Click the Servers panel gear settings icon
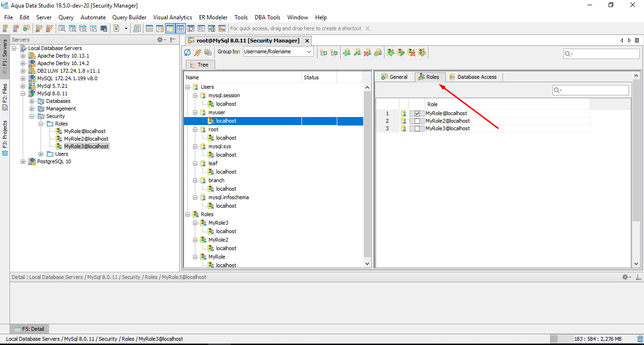This screenshot has height=345, width=644. point(161,40)
